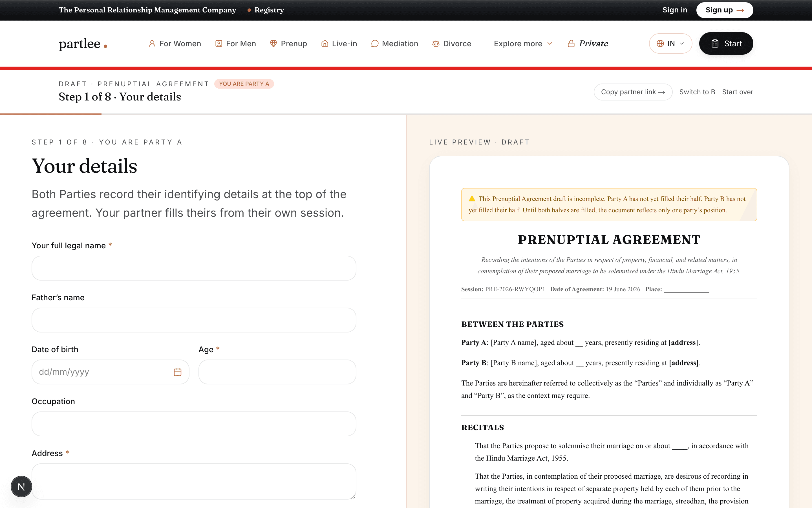Click the Private lock icon

click(571, 44)
